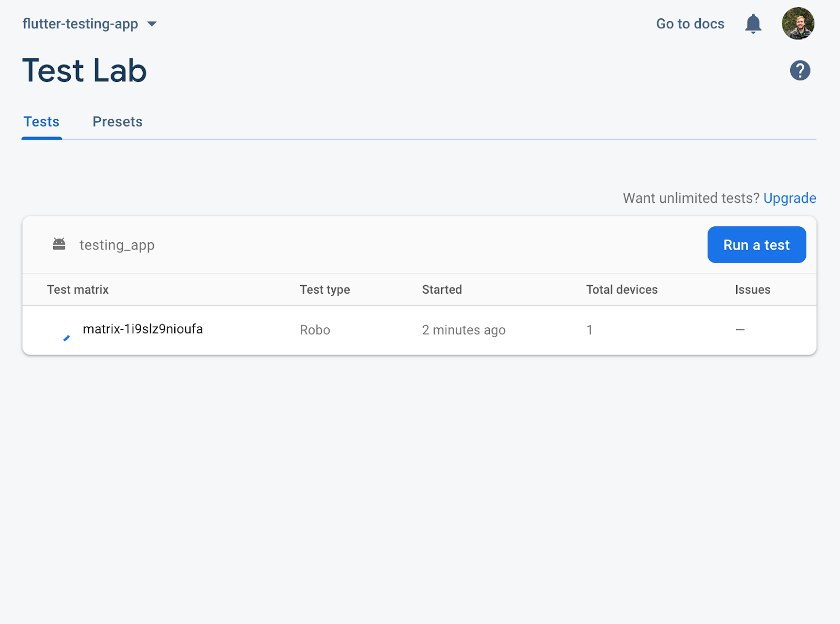Click the Android icon beside testing_app

(x=59, y=244)
